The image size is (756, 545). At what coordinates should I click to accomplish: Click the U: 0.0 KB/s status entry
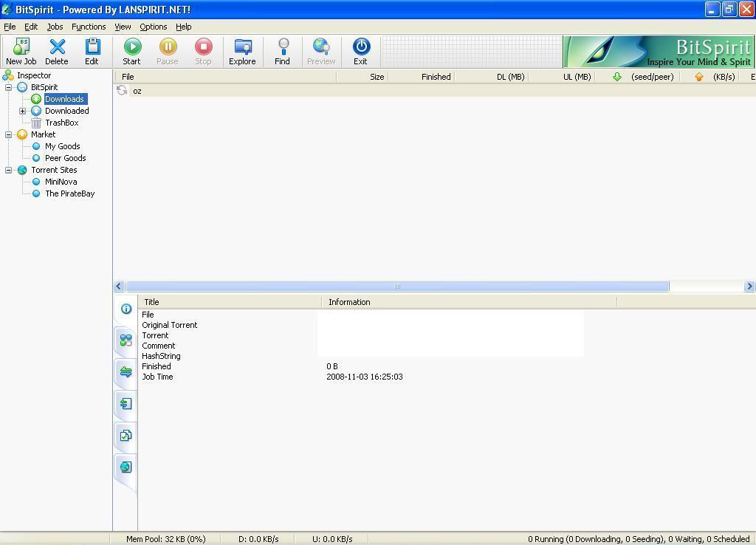(x=332, y=539)
